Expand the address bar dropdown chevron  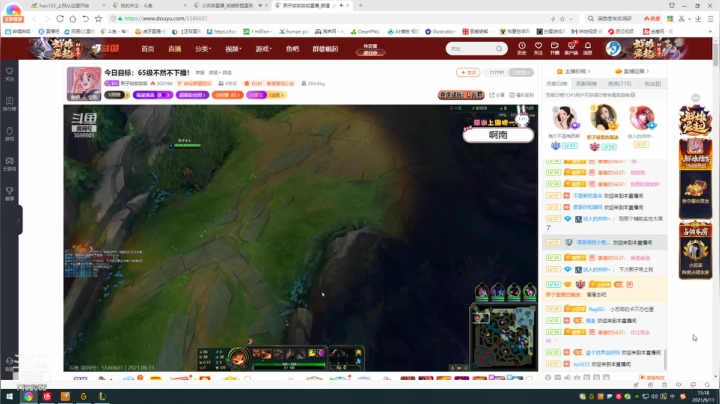coord(571,19)
